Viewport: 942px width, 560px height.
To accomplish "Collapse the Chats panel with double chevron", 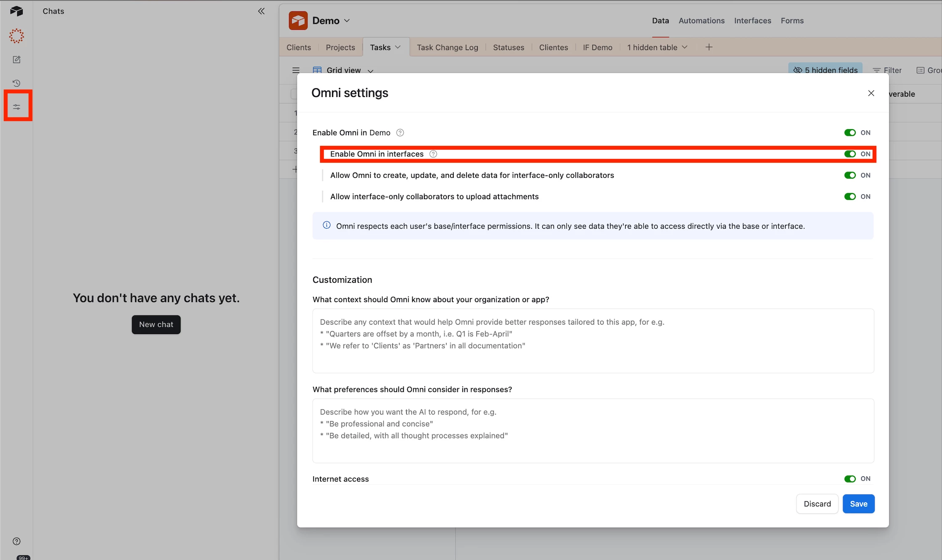I will pyautogui.click(x=261, y=11).
